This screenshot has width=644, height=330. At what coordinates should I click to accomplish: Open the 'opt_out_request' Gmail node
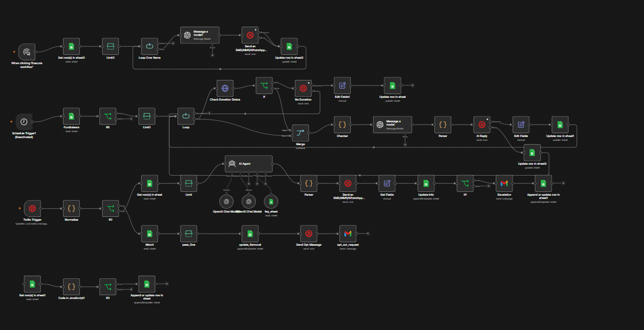(348, 233)
